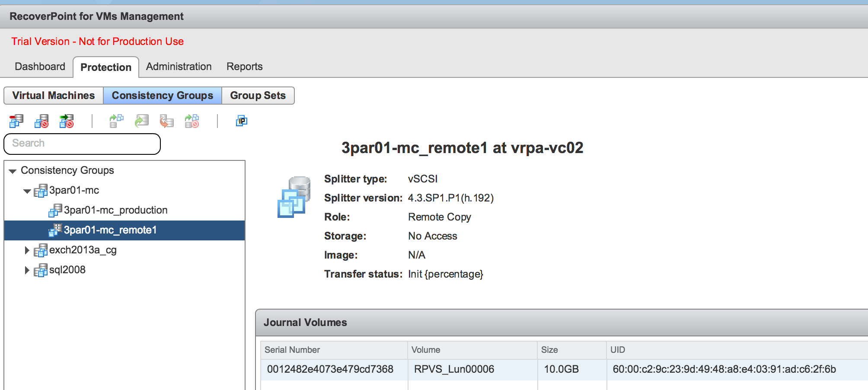Click the exch2013a_cg group icon

tap(41, 250)
